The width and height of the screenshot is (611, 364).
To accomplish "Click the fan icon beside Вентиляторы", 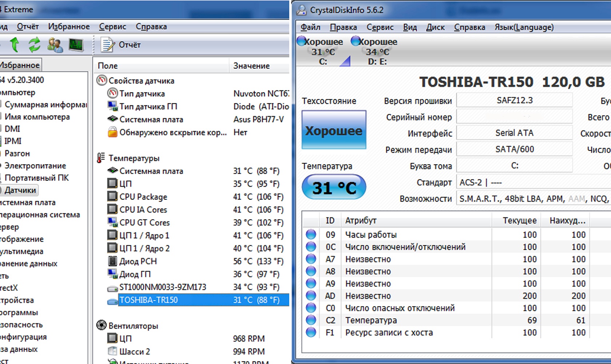I will 102,325.
